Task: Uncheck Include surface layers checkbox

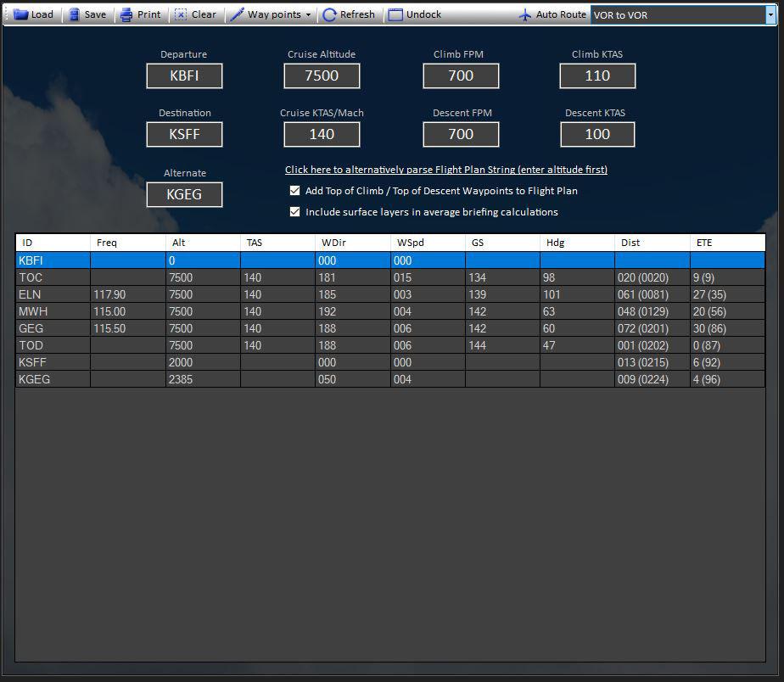Action: tap(294, 212)
